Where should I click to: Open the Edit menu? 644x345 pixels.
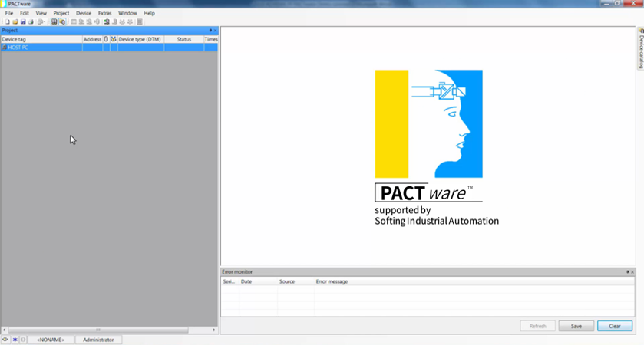pyautogui.click(x=25, y=13)
